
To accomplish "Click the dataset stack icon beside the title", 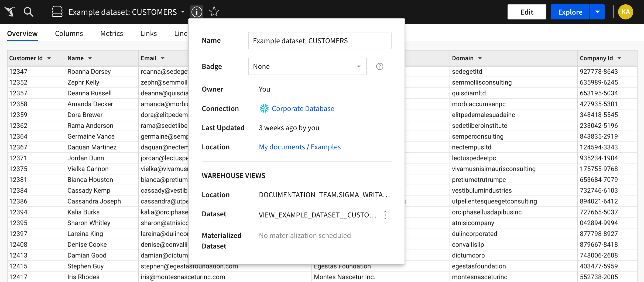I will click(57, 12).
